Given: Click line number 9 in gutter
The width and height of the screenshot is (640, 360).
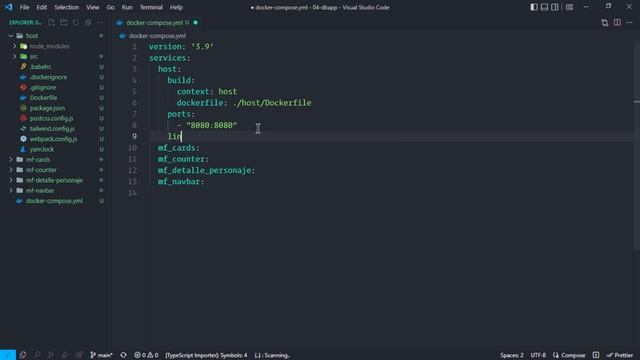Looking at the screenshot, I should coord(134,136).
